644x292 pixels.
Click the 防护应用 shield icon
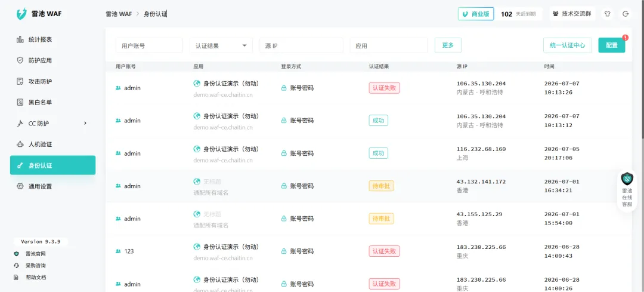pos(20,60)
